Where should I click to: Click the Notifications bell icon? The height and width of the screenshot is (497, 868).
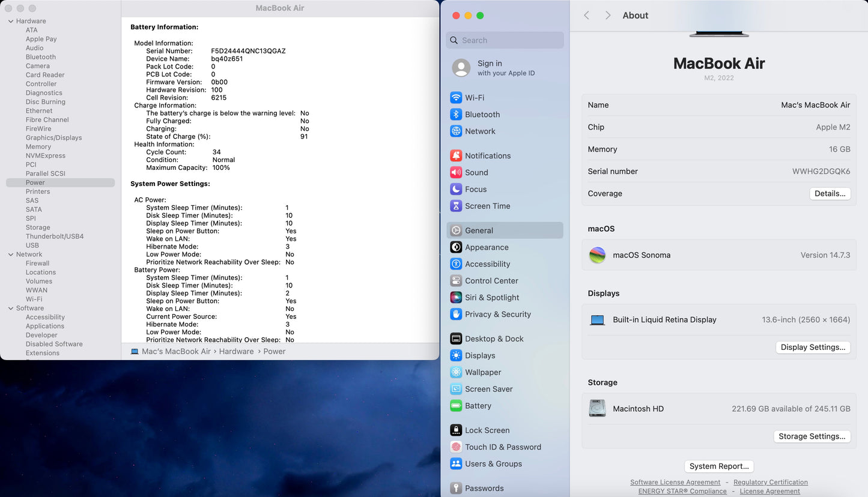[456, 155]
